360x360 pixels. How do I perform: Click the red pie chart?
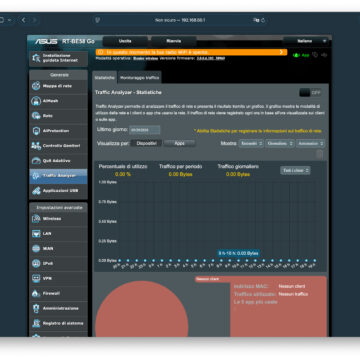coord(142,310)
